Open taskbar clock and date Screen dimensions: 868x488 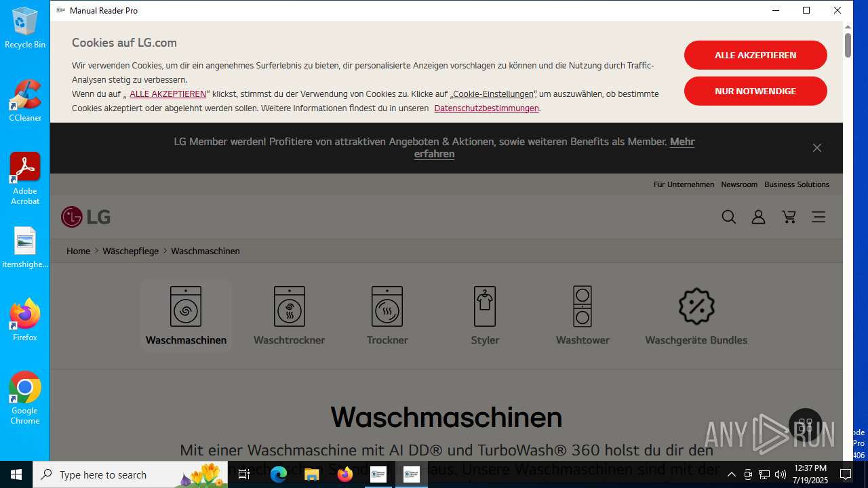pos(810,474)
